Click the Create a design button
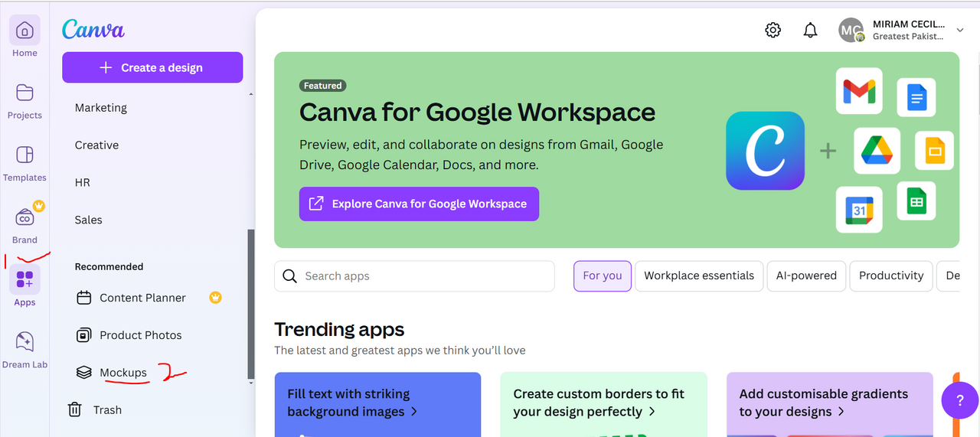 (152, 67)
